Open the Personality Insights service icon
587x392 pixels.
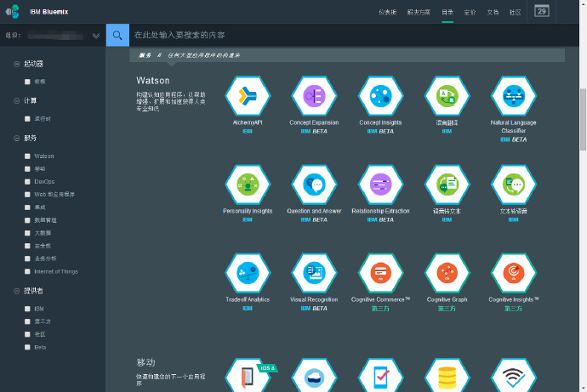click(248, 185)
